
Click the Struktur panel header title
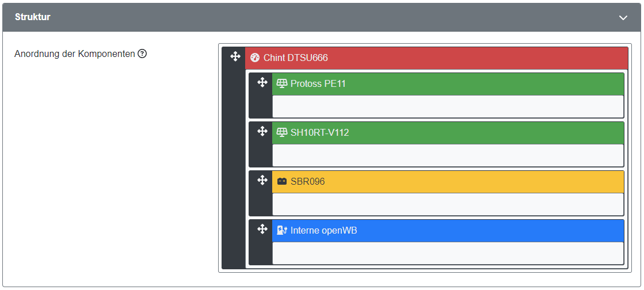[x=33, y=17]
